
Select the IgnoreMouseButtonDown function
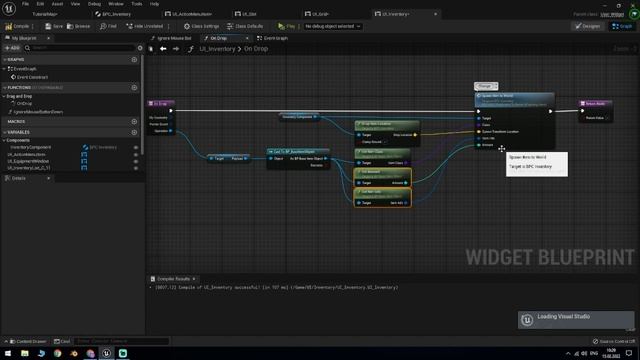click(36, 112)
